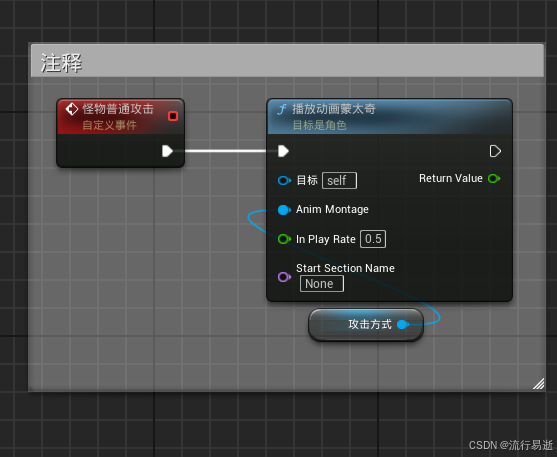Click the green Return Value pin
Screen dimensions: 557x457
494,178
